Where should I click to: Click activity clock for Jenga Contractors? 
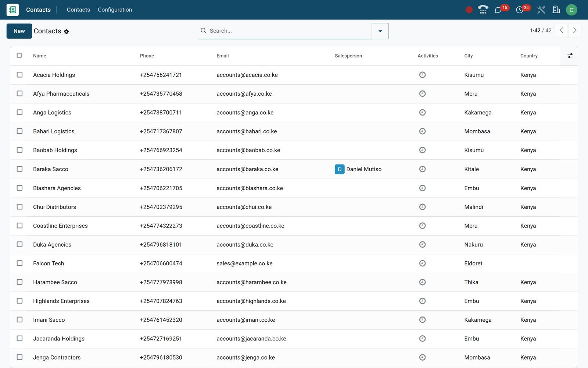coord(422,357)
